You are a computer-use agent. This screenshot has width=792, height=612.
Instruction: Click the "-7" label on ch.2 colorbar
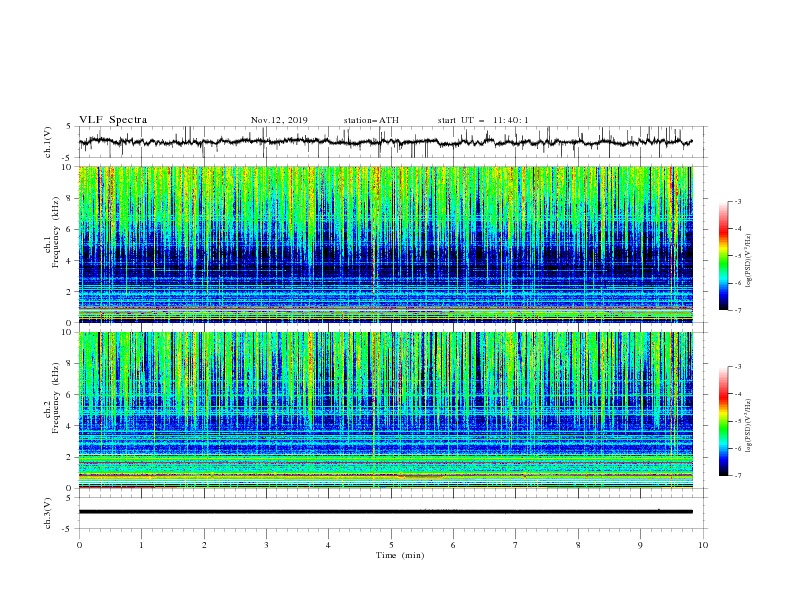738,476
